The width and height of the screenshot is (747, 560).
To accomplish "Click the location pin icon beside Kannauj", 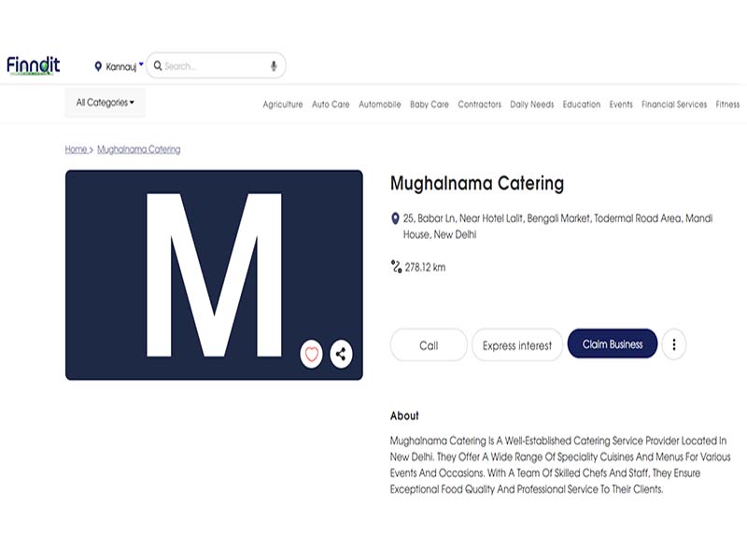I will click(x=98, y=66).
